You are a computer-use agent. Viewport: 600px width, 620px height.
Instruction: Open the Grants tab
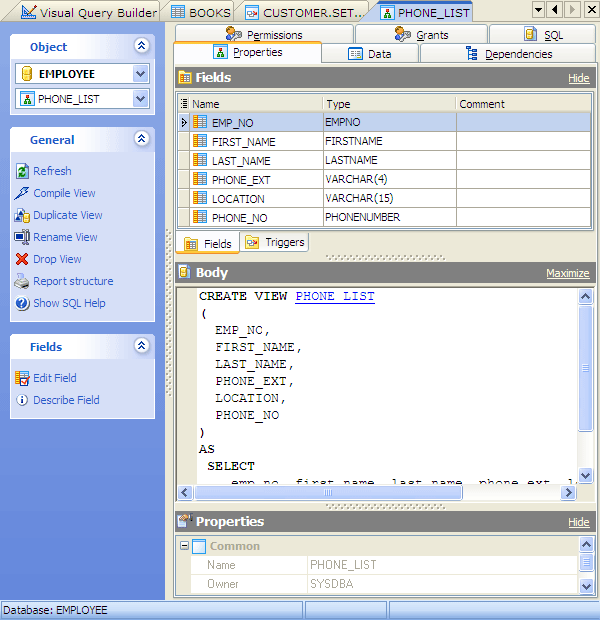(422, 35)
